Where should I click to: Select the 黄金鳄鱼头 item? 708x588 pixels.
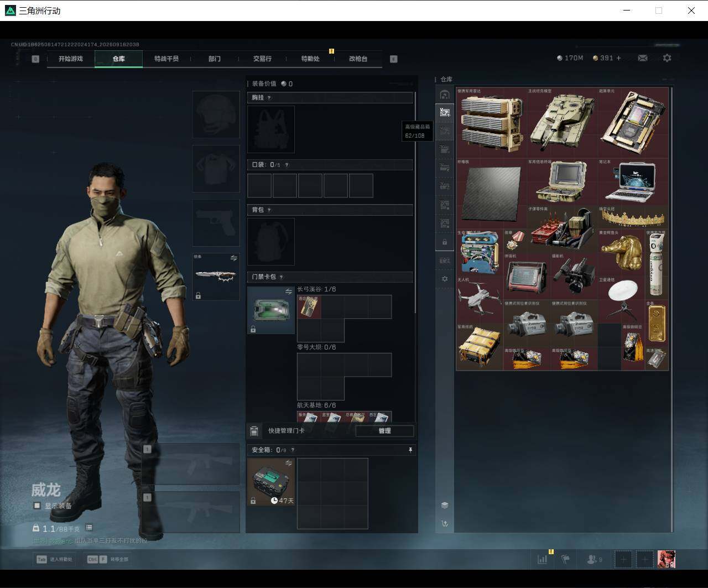click(621, 253)
